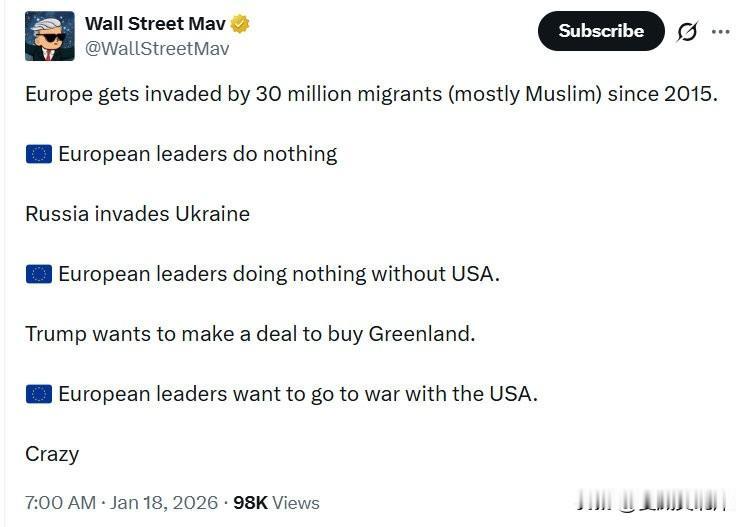The height and width of the screenshot is (527, 747).
Task: Open Wall Street Mav profile avatar
Action: coord(49,37)
